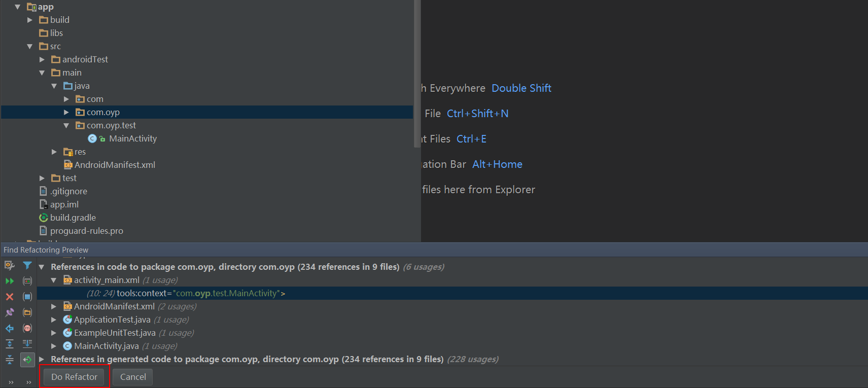The height and width of the screenshot is (388, 868).
Task: Toggle the highlighted green diamond preview icon
Action: coord(27,360)
